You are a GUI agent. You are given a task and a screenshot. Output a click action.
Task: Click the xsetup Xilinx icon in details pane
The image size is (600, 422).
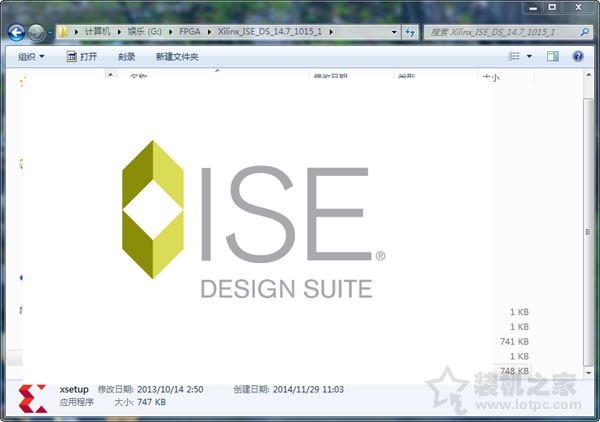coord(33,399)
